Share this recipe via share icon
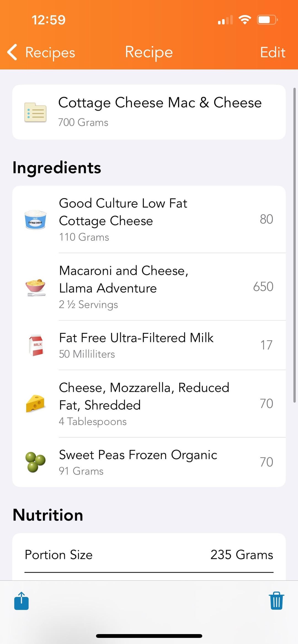 22,601
